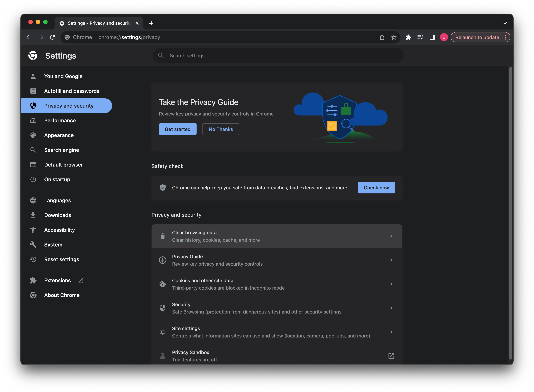Go to On startup settings section
Screen dimensions: 534x392
click(57, 179)
